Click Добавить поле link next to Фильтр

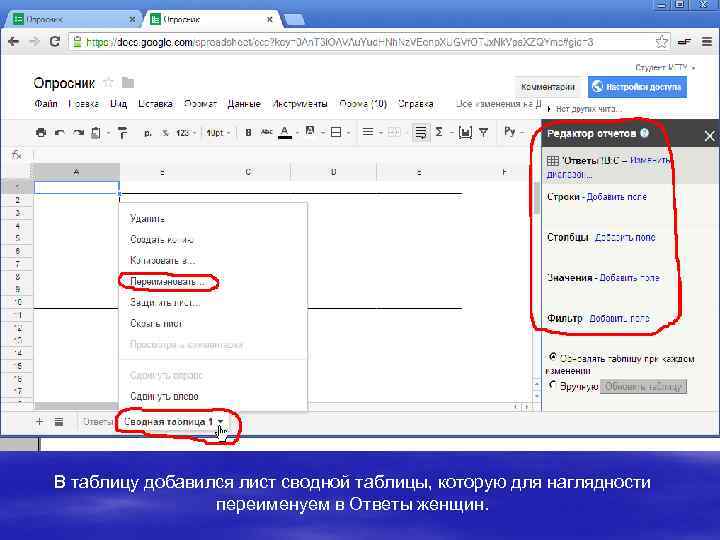pyautogui.click(x=619, y=318)
